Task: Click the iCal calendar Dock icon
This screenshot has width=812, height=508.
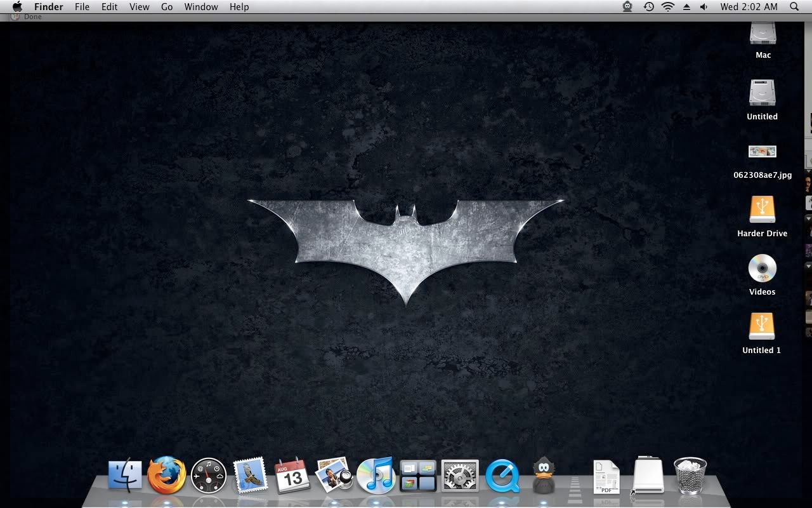Action: pyautogui.click(x=292, y=475)
